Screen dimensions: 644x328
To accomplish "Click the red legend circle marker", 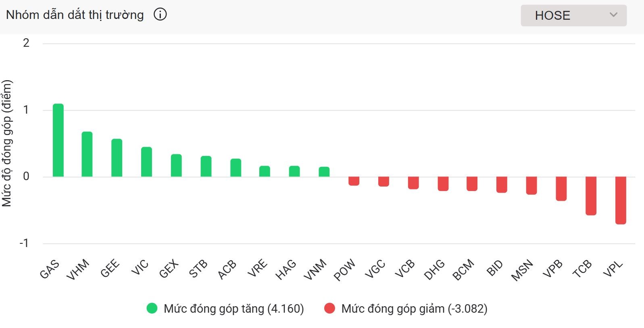I will point(329,309).
